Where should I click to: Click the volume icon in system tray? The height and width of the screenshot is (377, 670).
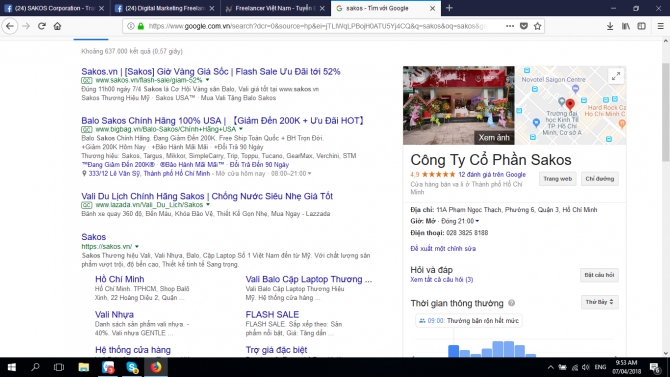(x=586, y=367)
